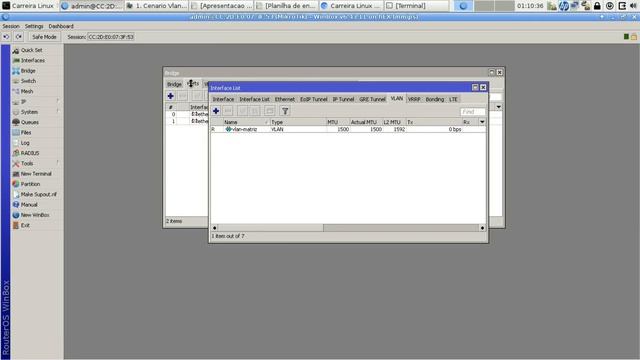
Task: Click Exit in the sidebar
Action: coord(25,225)
